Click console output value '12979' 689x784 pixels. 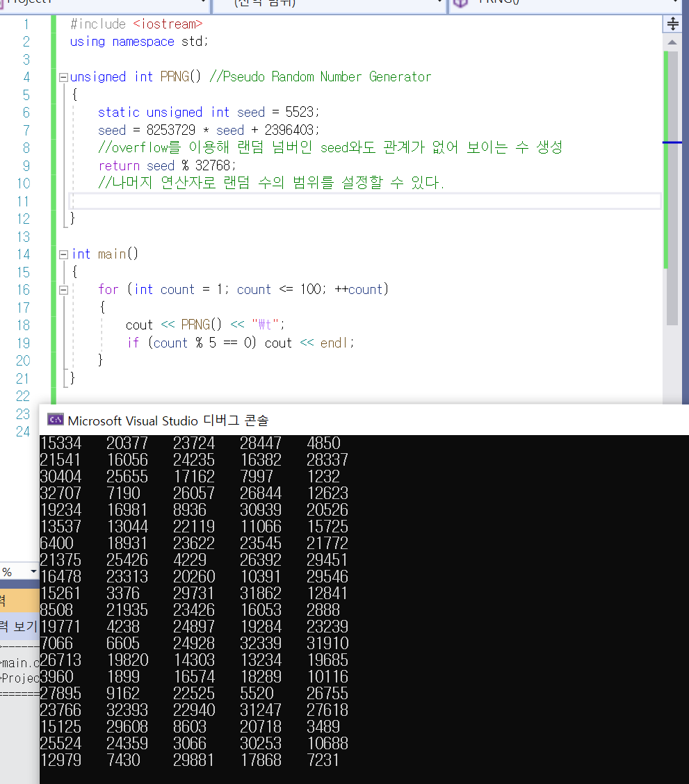60,760
